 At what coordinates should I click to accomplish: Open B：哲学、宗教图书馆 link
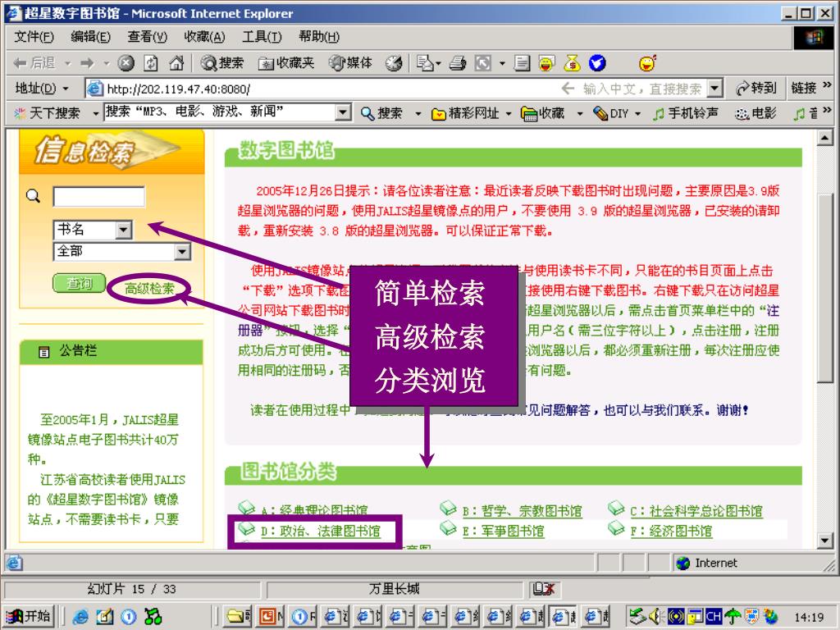(522, 510)
